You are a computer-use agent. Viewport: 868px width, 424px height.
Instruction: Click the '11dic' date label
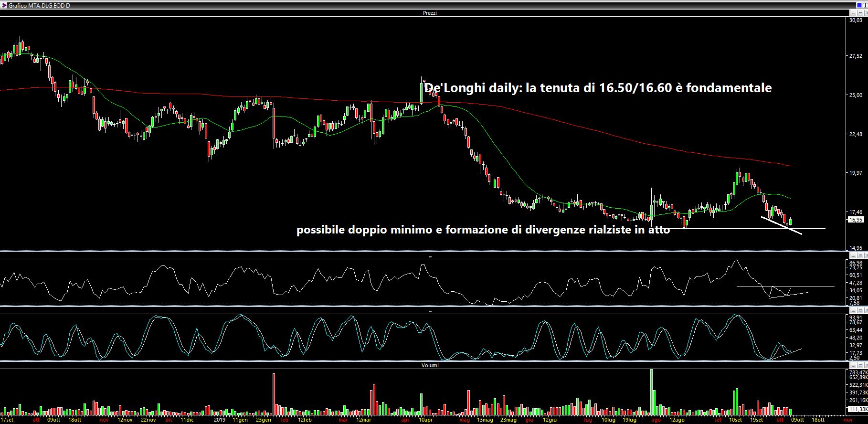(x=187, y=420)
